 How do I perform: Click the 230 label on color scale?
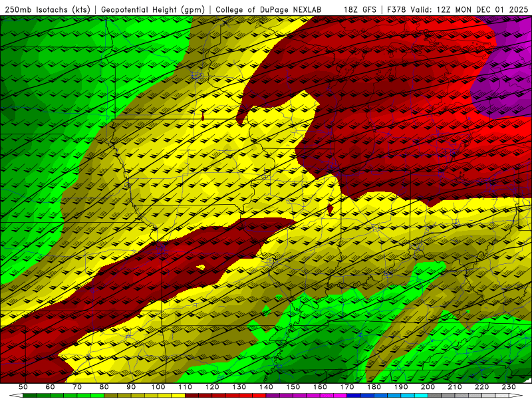509,387
